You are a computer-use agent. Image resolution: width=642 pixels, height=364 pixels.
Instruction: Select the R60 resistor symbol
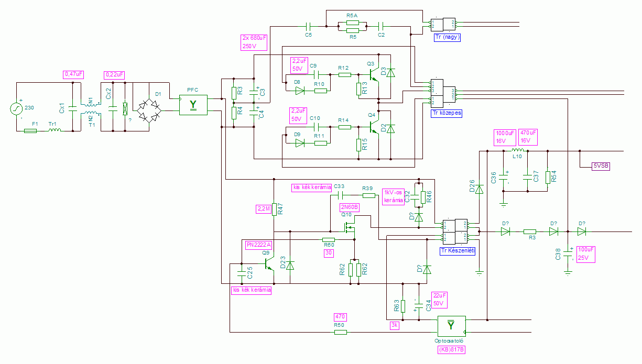click(329, 239)
